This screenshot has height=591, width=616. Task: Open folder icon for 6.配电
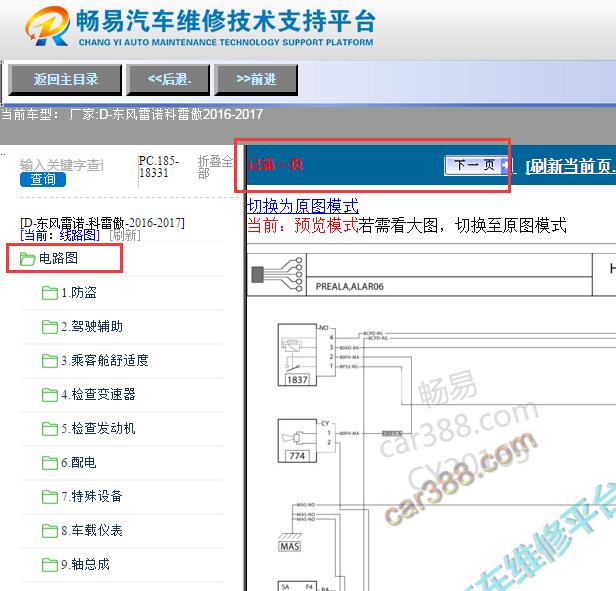point(50,463)
